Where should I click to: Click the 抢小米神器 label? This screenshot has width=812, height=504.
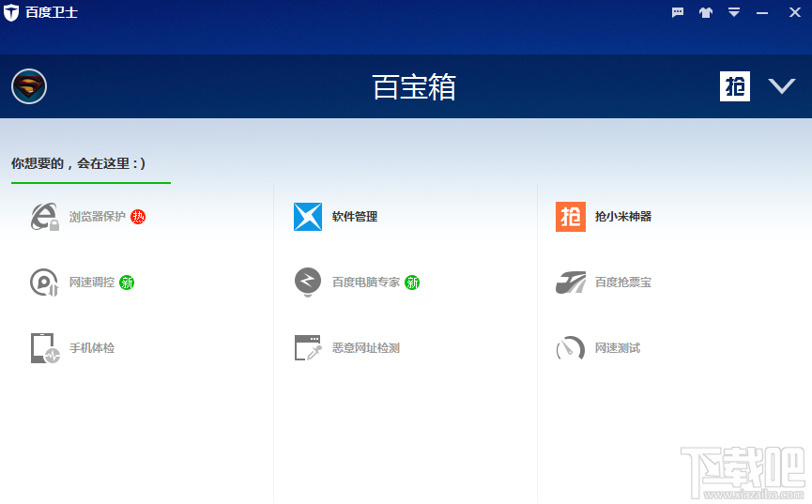point(623,217)
